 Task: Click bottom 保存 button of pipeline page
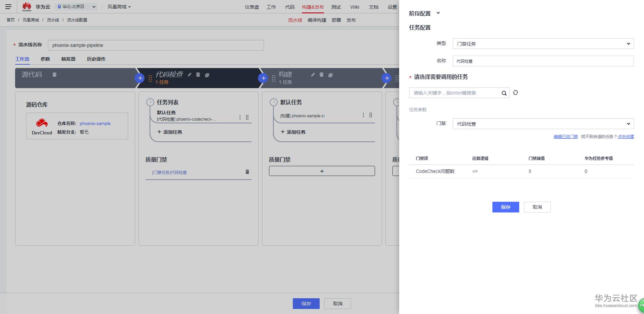(x=306, y=304)
